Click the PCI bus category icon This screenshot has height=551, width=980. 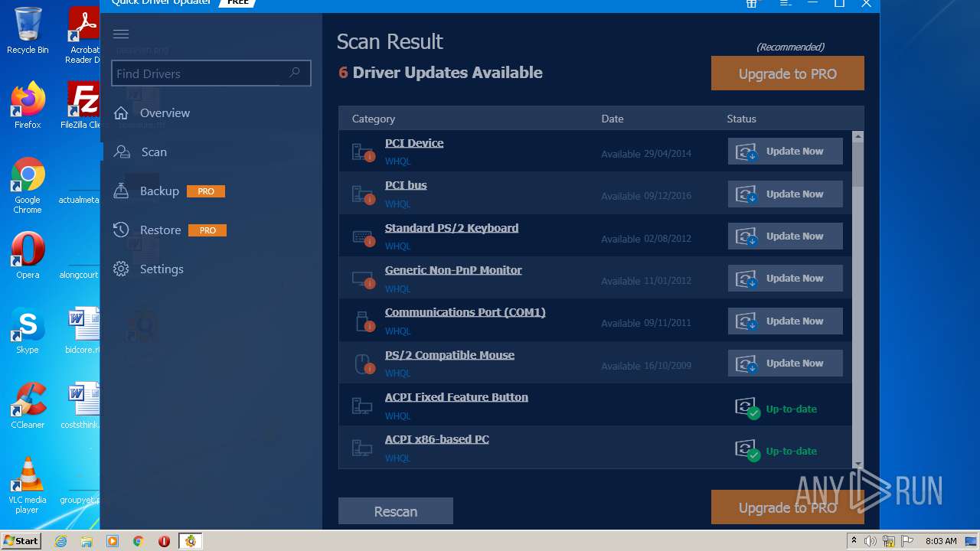tap(363, 194)
